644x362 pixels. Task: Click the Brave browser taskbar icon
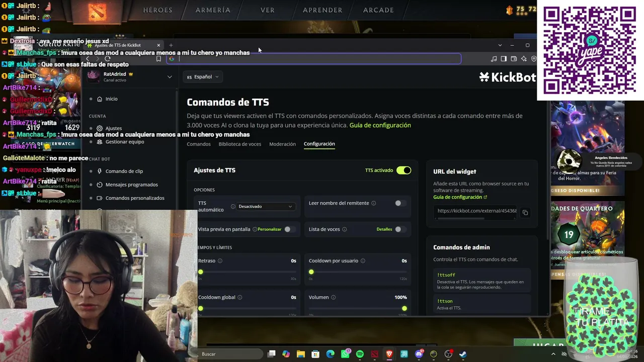[x=389, y=354]
